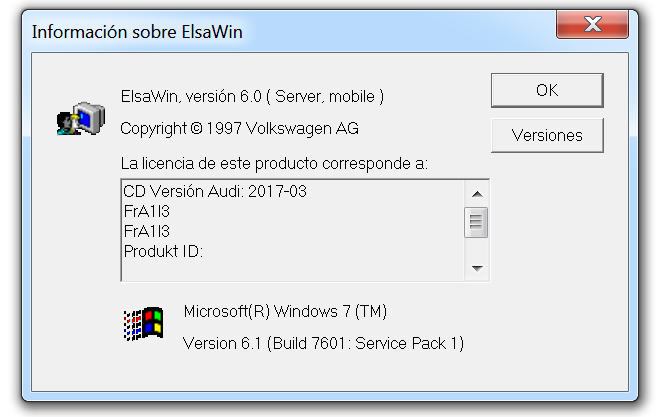The height and width of the screenshot is (417, 667).
Task: Click the Microsoft Windows 7 text line
Action: point(285,311)
